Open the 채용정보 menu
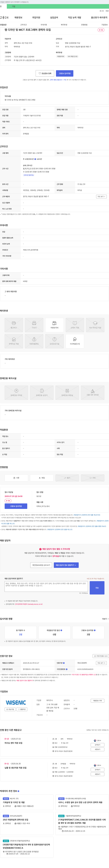 (18, 18)
